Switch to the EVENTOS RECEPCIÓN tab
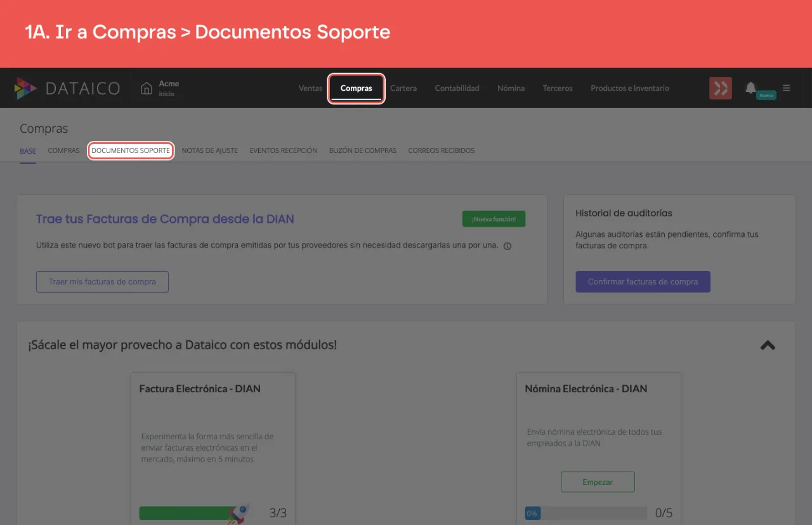Image resolution: width=812 pixels, height=525 pixels. click(284, 151)
